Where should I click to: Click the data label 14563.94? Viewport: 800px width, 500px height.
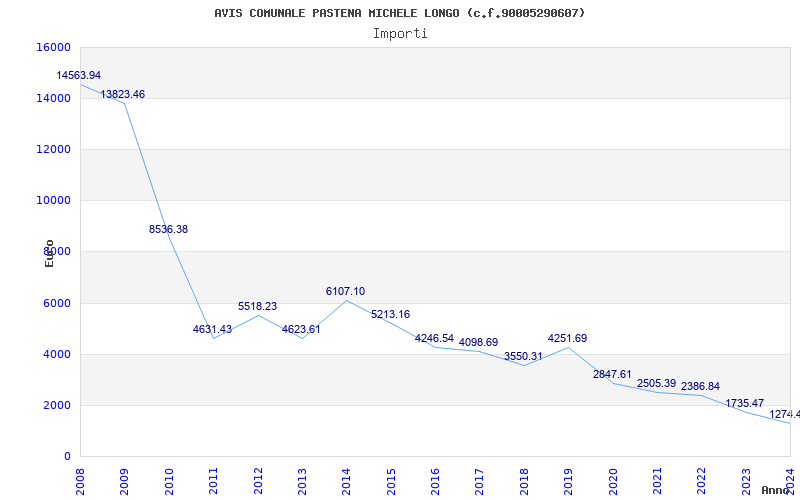click(79, 76)
